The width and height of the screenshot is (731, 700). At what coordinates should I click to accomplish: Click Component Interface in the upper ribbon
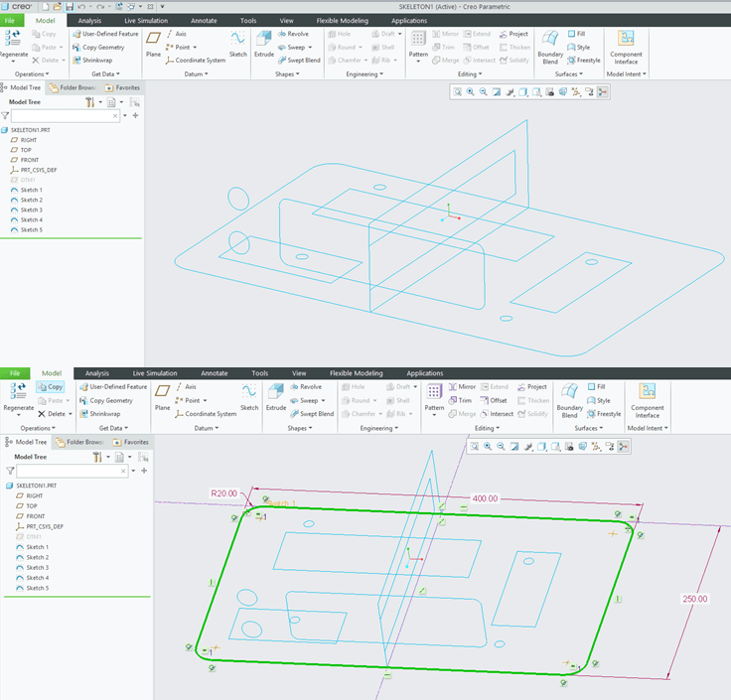pyautogui.click(x=626, y=43)
